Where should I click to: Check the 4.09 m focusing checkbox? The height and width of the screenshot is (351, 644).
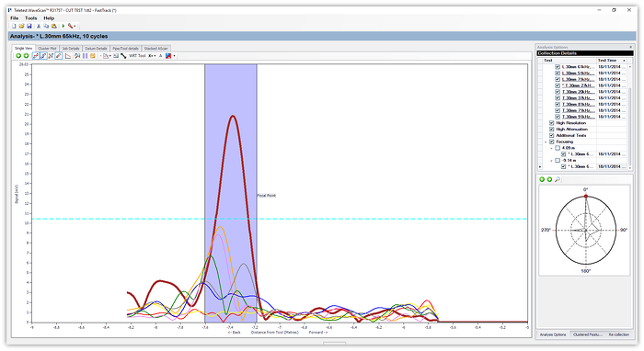pyautogui.click(x=558, y=148)
